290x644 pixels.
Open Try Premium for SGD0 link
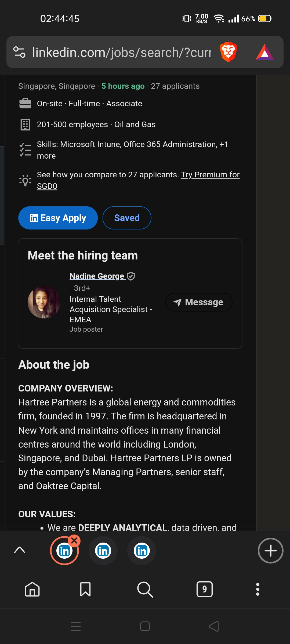210,175
